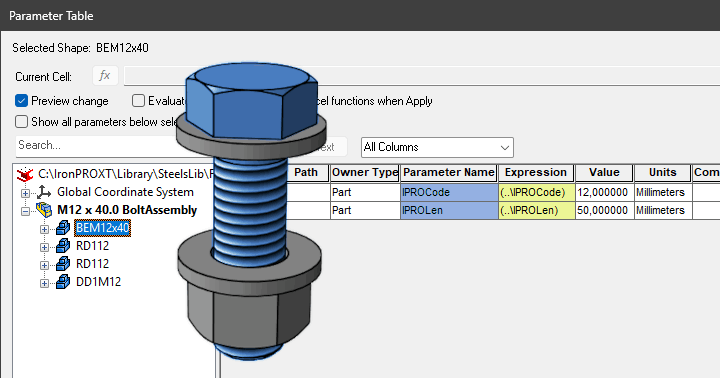Screen dimensions: 720x378
Task: Click the Current Cell formula field
Action: tap(422, 76)
